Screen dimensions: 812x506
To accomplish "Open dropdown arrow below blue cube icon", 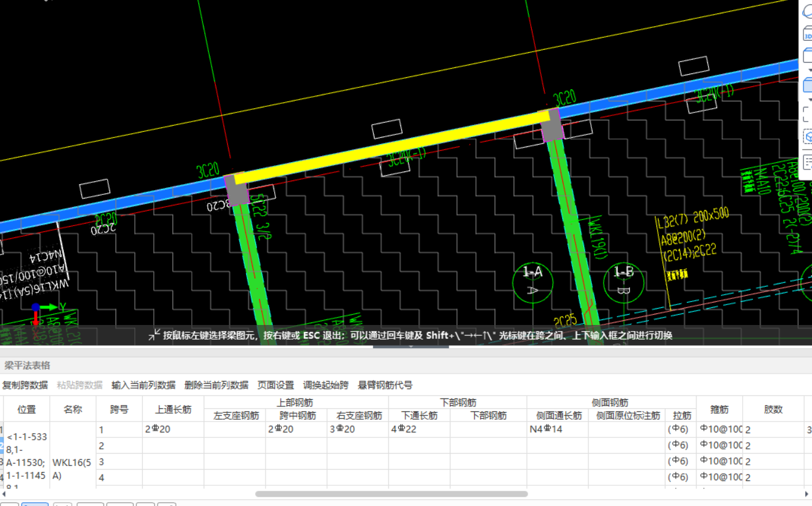I will (x=810, y=99).
